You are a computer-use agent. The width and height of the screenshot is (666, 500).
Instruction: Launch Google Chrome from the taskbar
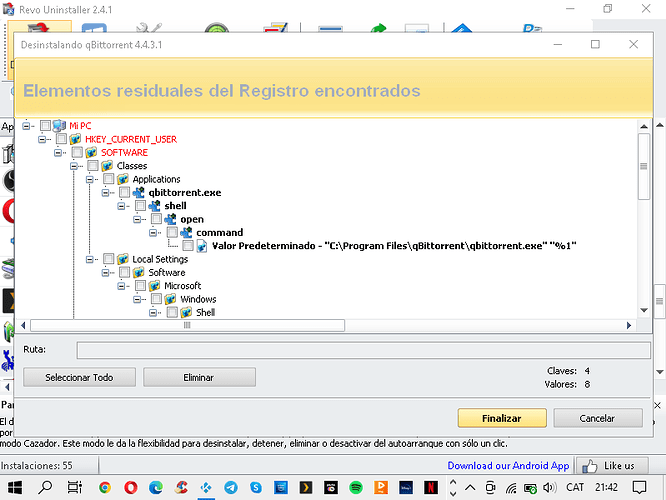point(105,487)
